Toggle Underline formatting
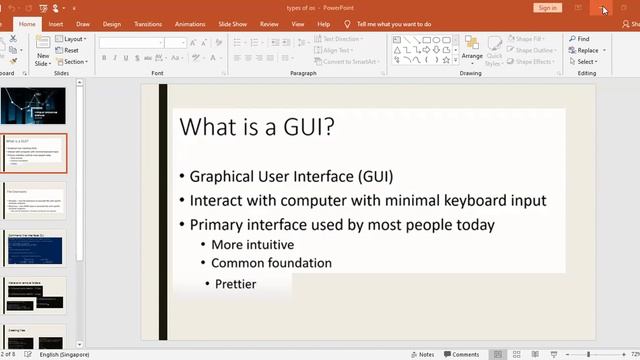The image size is (640, 360). pyautogui.click(x=126, y=58)
